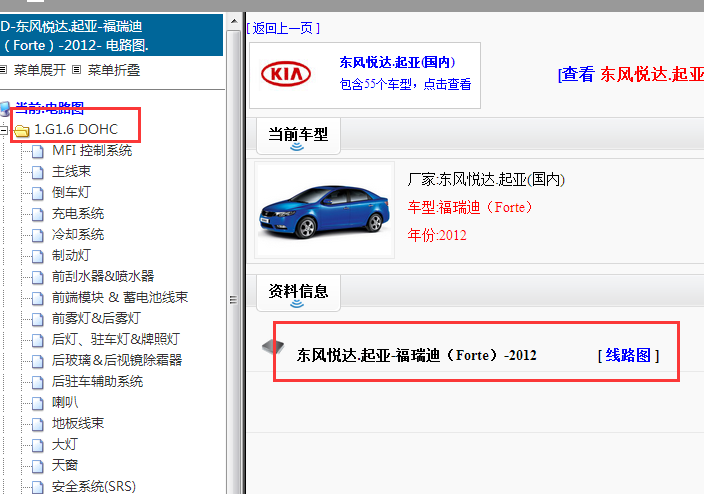
Task: Click the 菜单折叠 text
Action: pos(114,70)
